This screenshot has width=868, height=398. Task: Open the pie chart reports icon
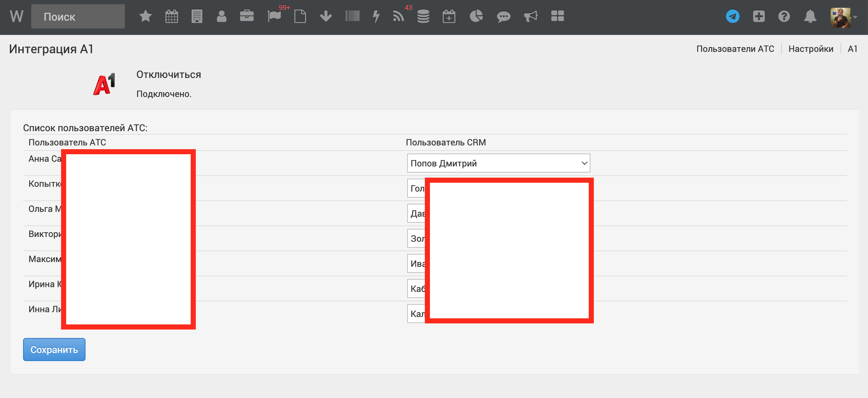(x=476, y=16)
